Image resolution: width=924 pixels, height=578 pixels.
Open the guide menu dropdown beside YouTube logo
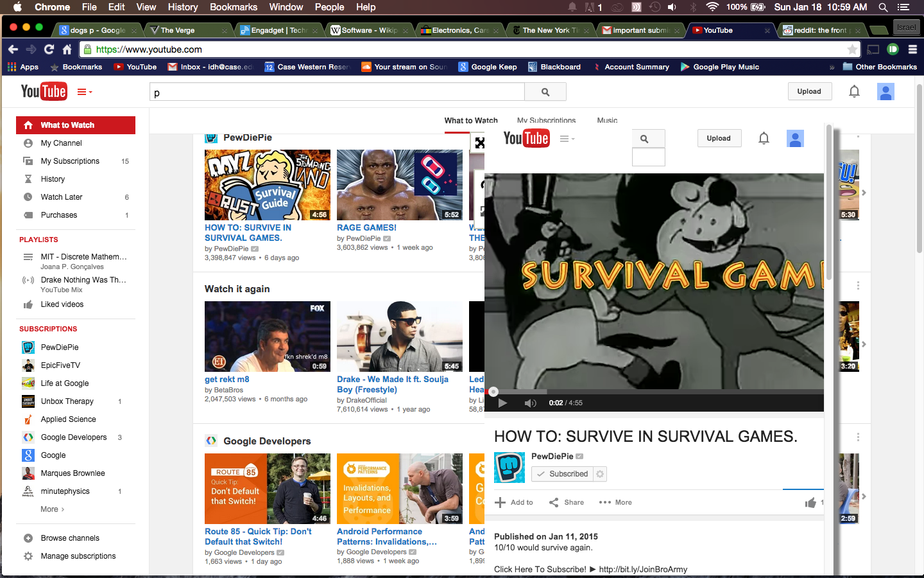[85, 92]
